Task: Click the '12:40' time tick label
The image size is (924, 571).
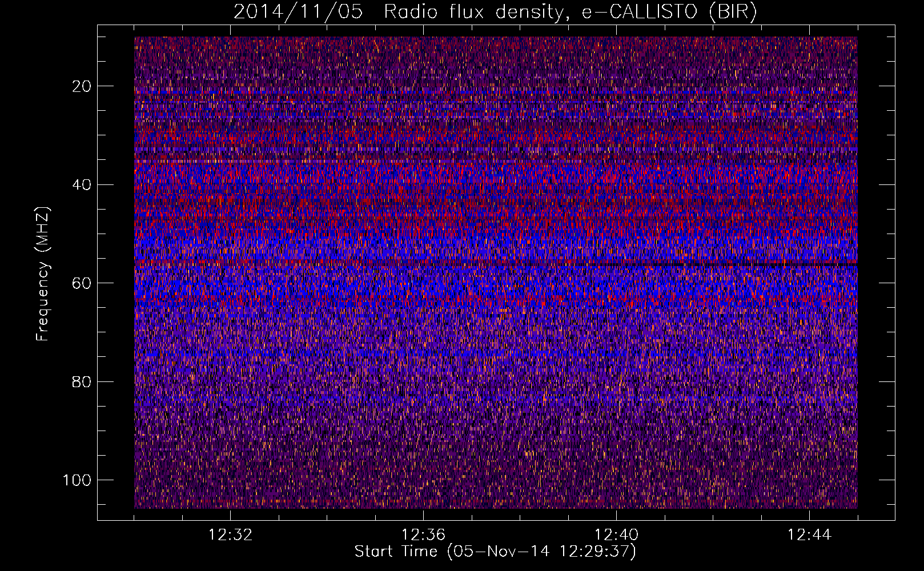Action: pyautogui.click(x=616, y=535)
